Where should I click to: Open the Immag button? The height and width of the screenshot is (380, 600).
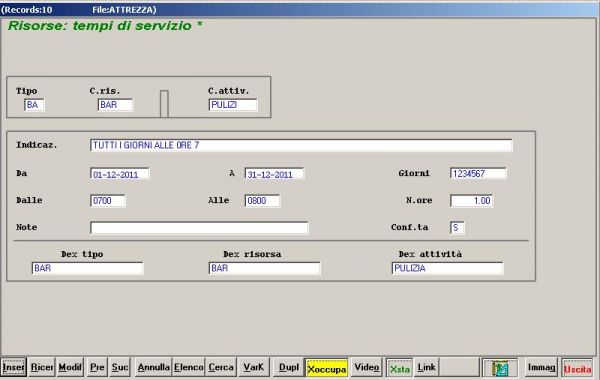[541, 367]
